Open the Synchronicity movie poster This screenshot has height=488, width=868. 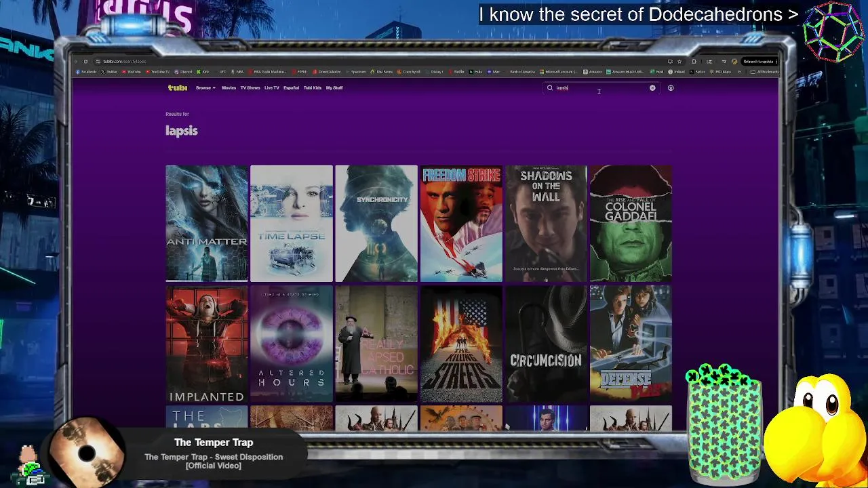coord(376,223)
